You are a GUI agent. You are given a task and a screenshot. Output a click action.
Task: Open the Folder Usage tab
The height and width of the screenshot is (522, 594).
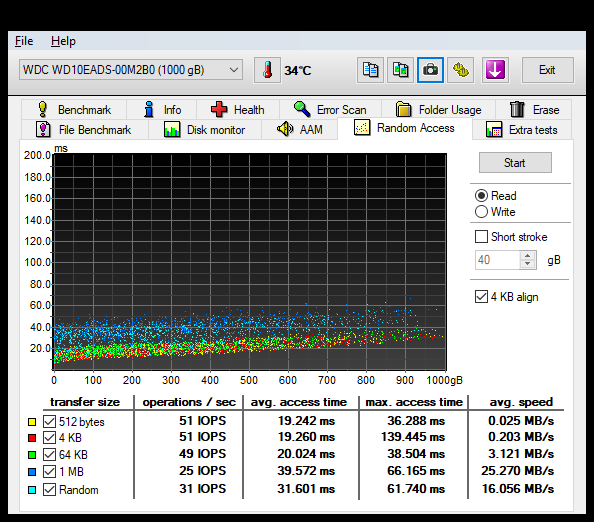(438, 109)
